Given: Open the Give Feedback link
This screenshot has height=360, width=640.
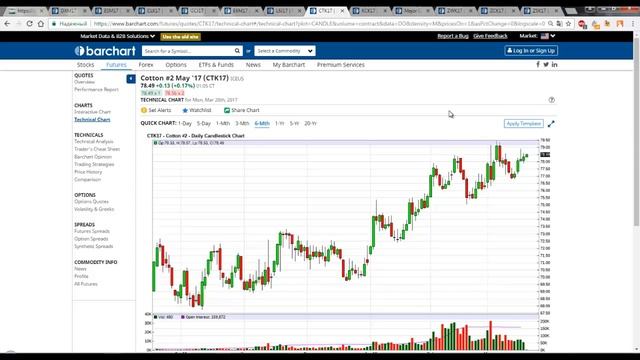Looking at the screenshot, I should pos(490,36).
